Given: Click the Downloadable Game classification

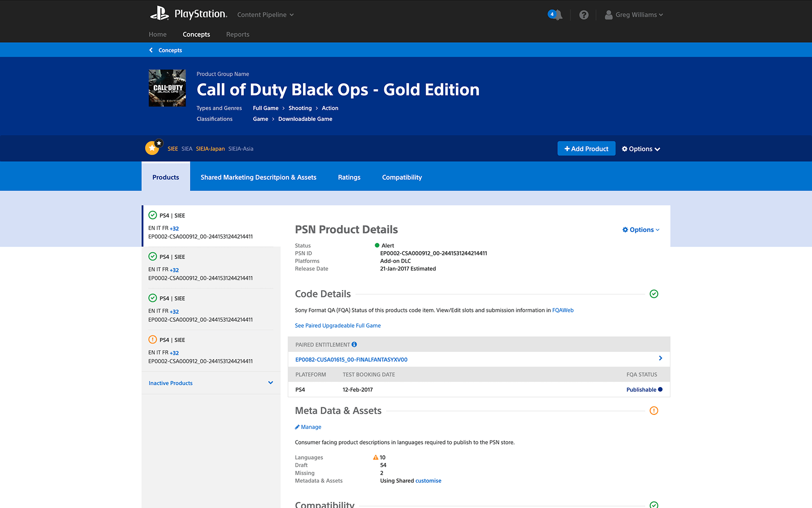Looking at the screenshot, I should point(305,119).
